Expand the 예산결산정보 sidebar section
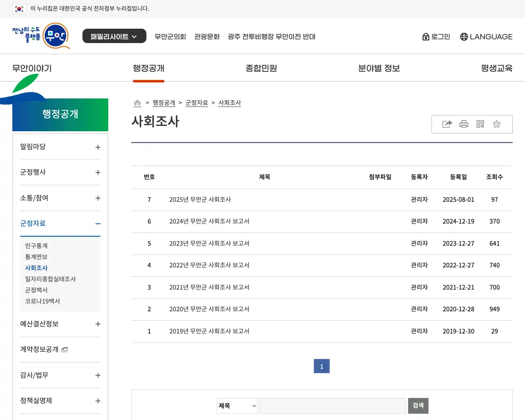 pos(98,324)
